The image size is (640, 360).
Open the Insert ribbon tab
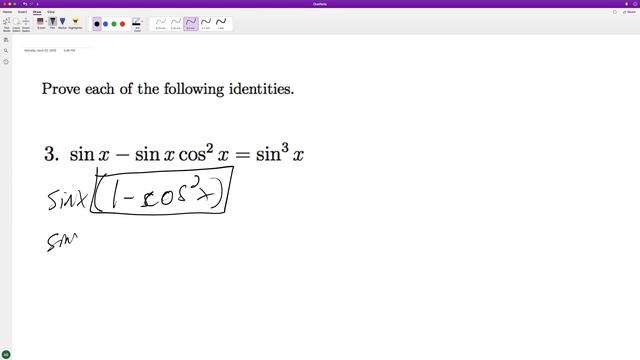pyautogui.click(x=22, y=12)
